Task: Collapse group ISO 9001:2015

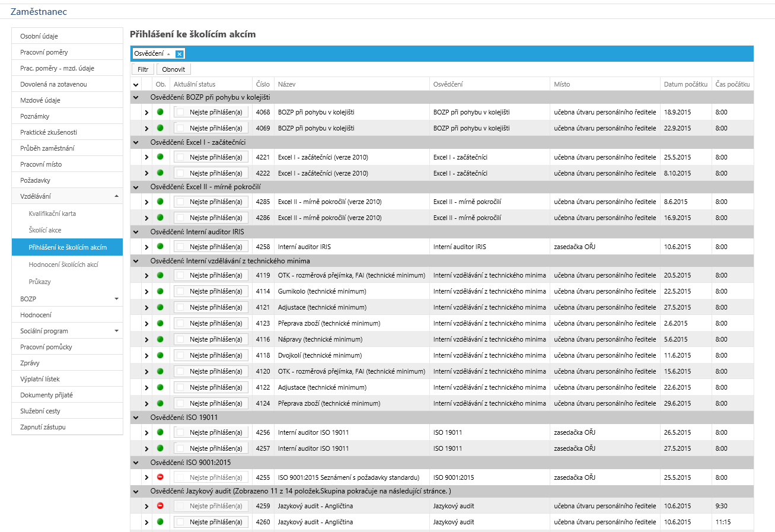Action: click(136, 463)
